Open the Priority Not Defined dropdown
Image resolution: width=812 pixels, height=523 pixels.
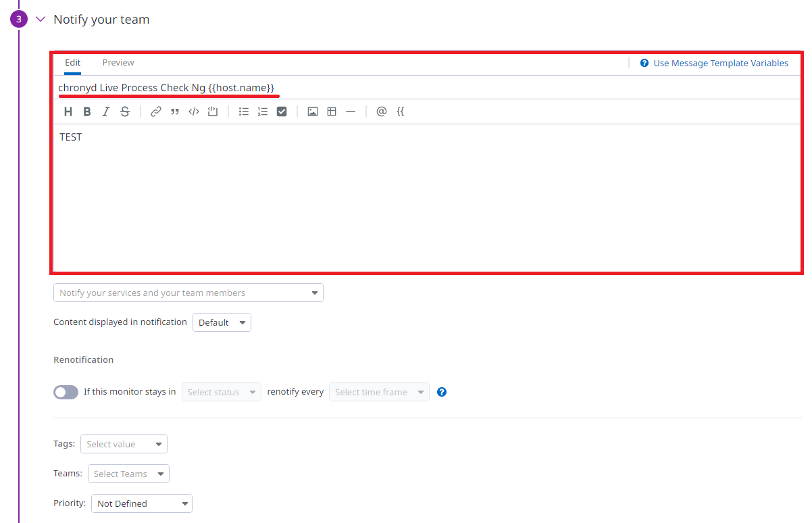pyautogui.click(x=142, y=503)
